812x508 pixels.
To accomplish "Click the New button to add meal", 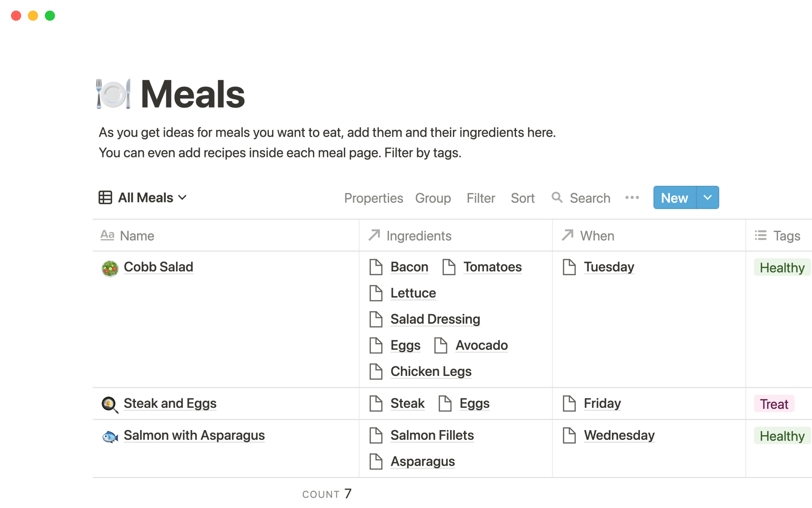I will (675, 197).
